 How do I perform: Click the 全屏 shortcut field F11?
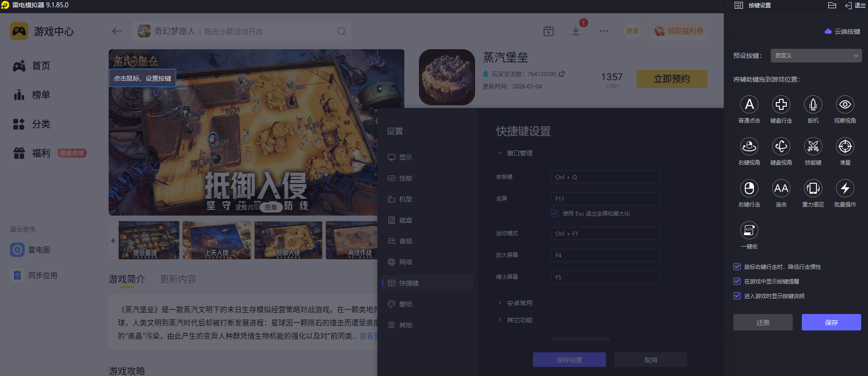[605, 199]
